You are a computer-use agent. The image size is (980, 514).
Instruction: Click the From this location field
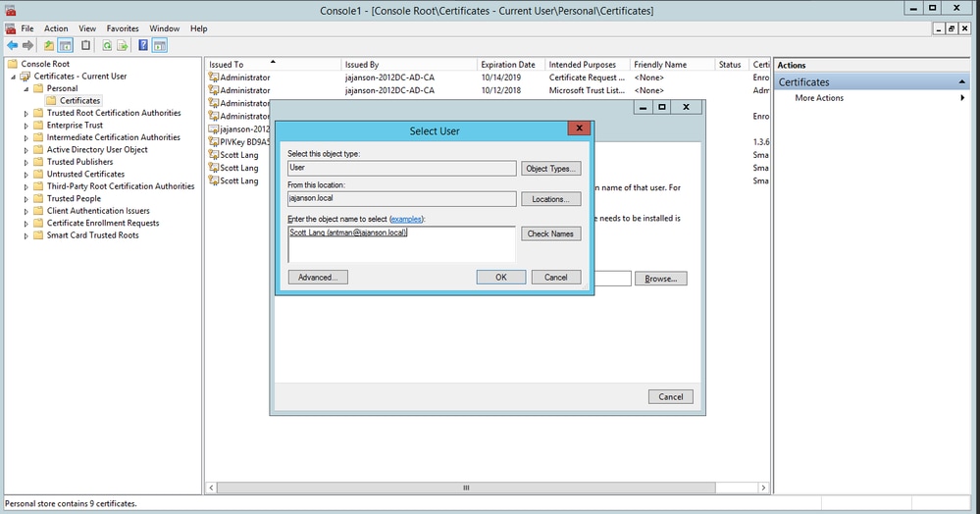tap(402, 199)
